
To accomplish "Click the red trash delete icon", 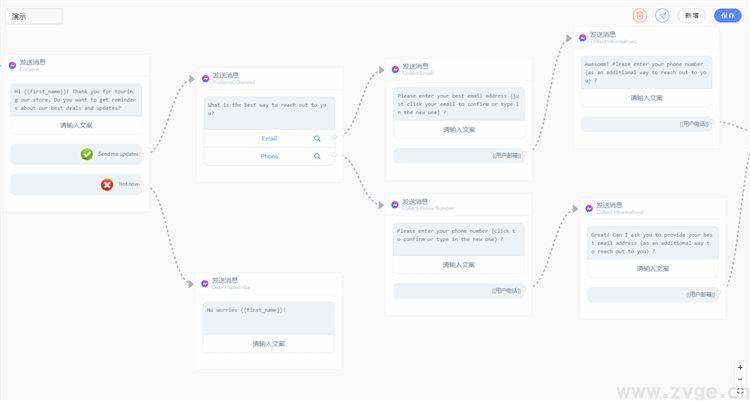I will tap(640, 15).
